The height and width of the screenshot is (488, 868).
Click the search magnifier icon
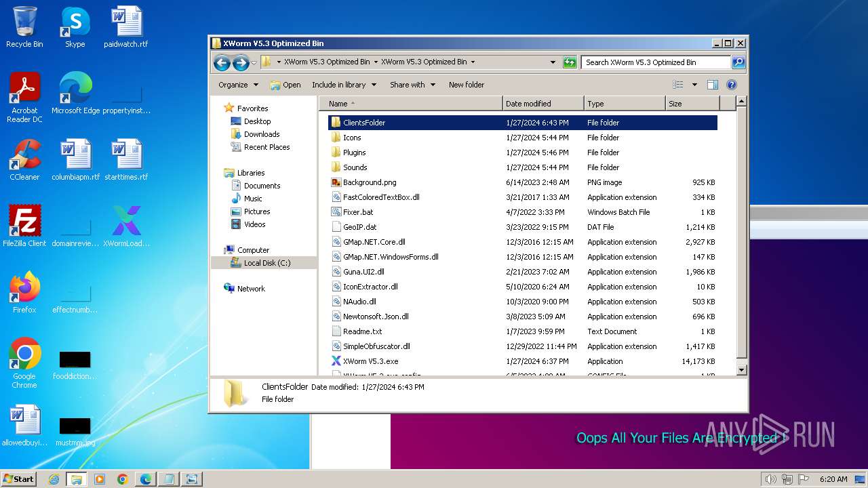738,62
